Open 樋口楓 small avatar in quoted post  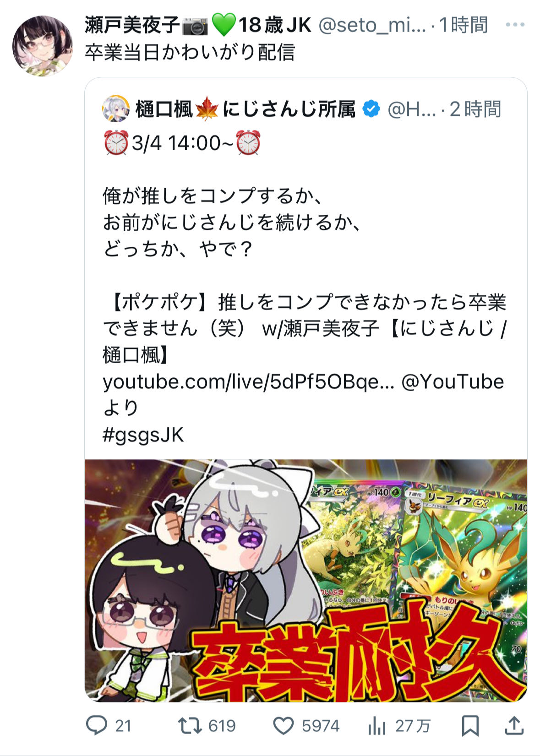click(x=116, y=109)
